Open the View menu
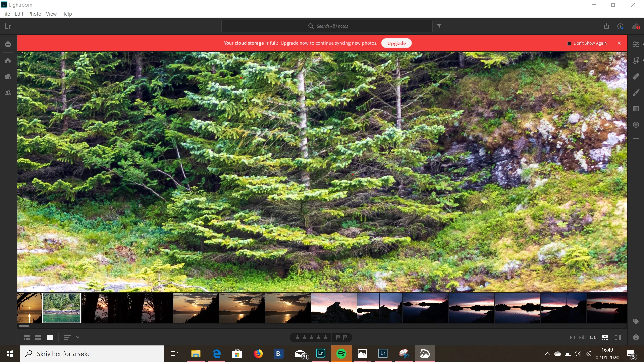The height and width of the screenshot is (362, 644). [51, 14]
